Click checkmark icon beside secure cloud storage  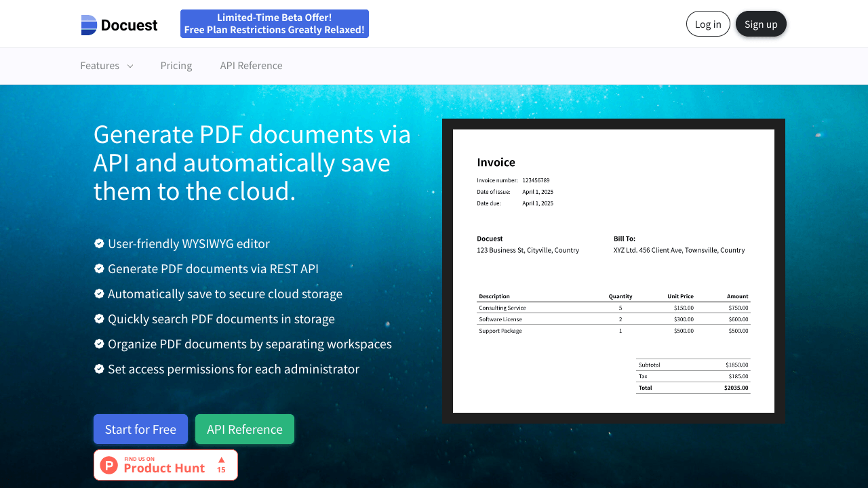99,293
